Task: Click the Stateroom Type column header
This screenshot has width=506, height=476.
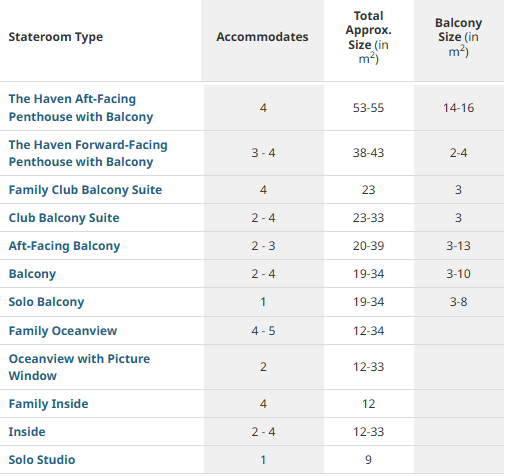Action: [x=56, y=37]
